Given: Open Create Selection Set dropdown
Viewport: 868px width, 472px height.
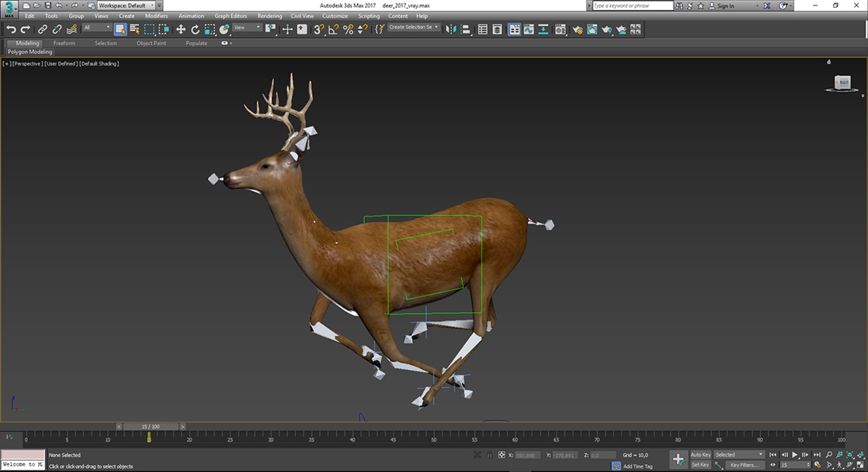Looking at the screenshot, I should 414,27.
